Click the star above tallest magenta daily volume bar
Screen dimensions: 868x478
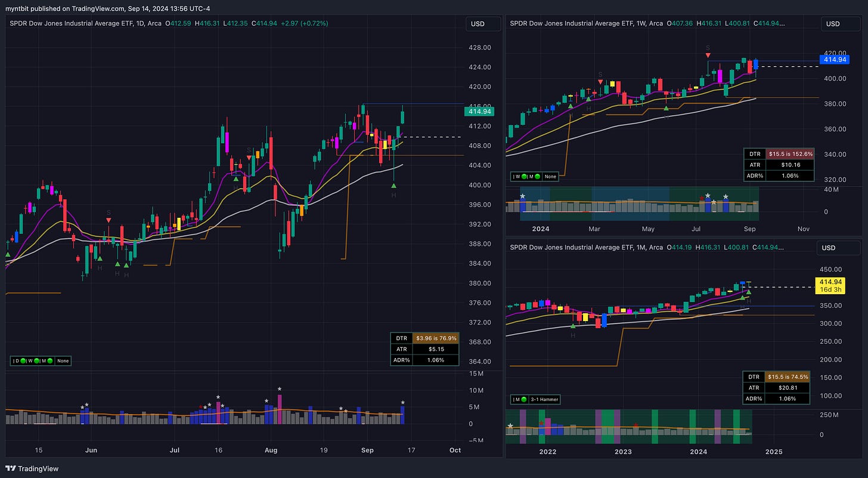click(x=279, y=389)
